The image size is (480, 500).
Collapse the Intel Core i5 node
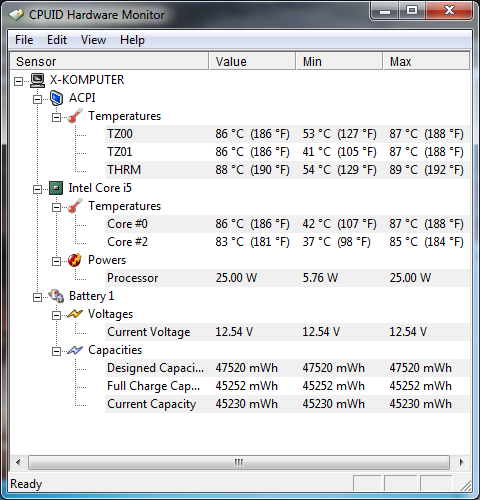click(x=38, y=189)
